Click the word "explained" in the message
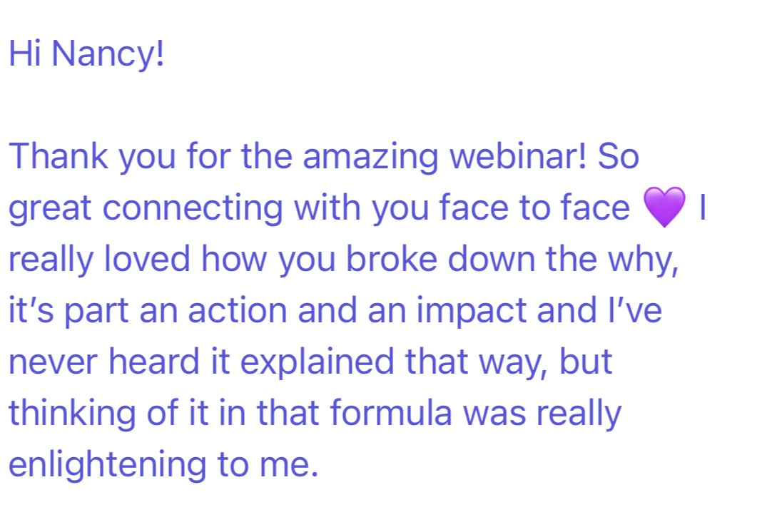The height and width of the screenshot is (532, 767). [x=317, y=363]
